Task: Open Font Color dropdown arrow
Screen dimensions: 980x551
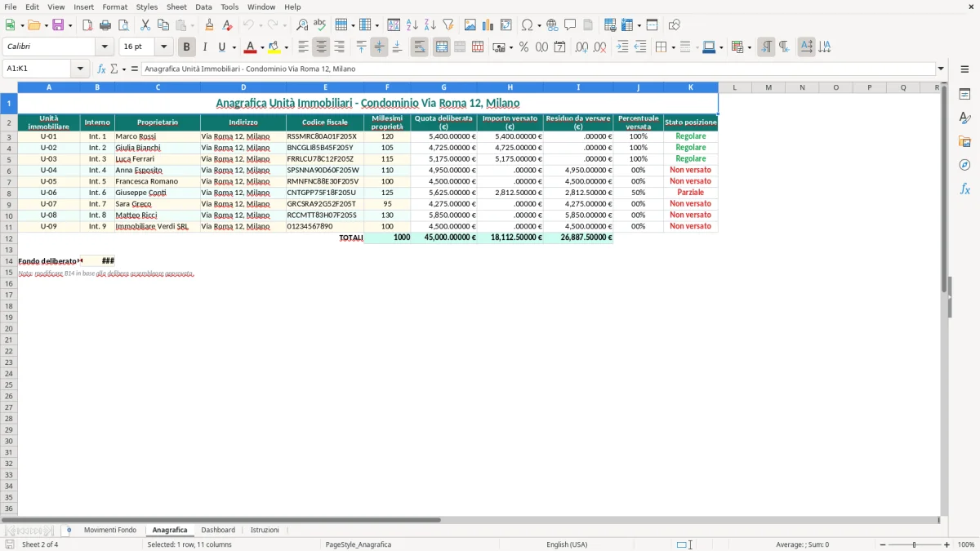Action: (262, 47)
